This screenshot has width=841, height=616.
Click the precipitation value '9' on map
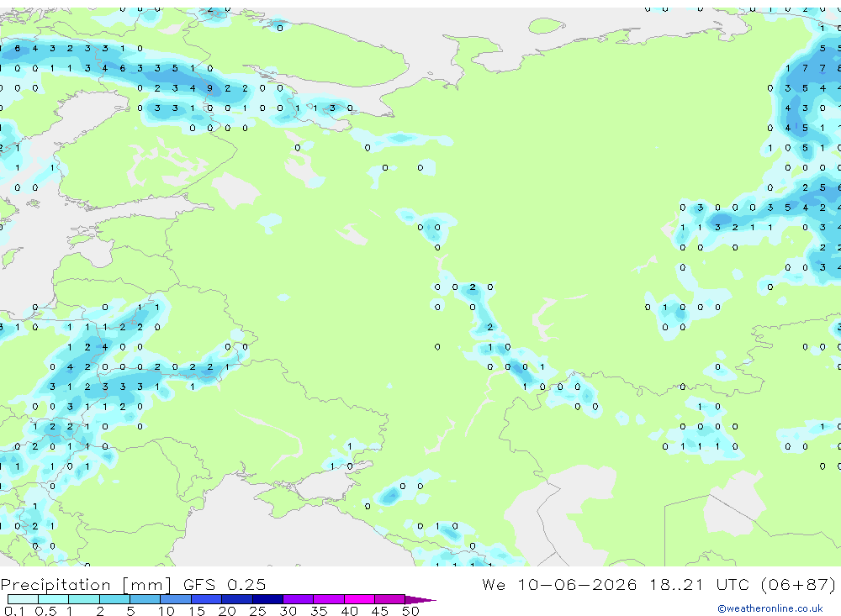coord(209,88)
